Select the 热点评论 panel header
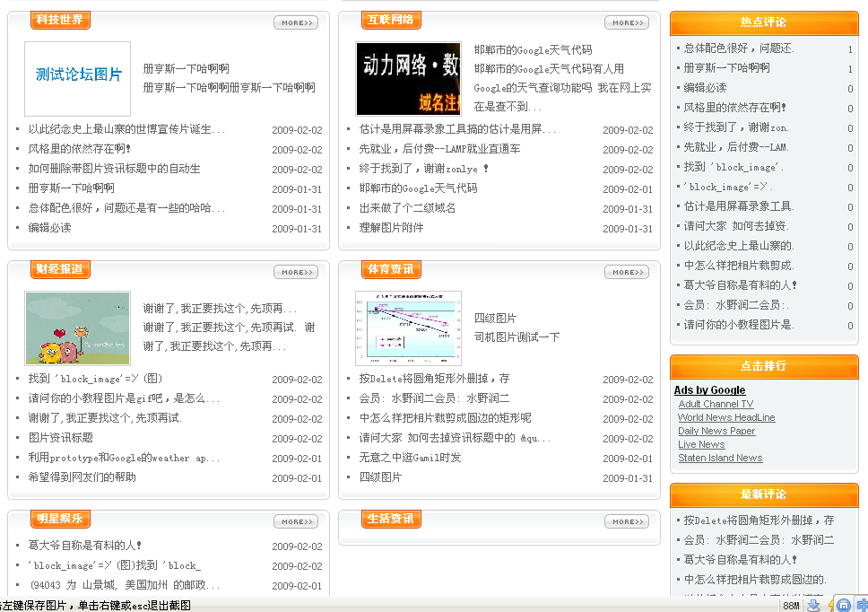 click(x=763, y=22)
